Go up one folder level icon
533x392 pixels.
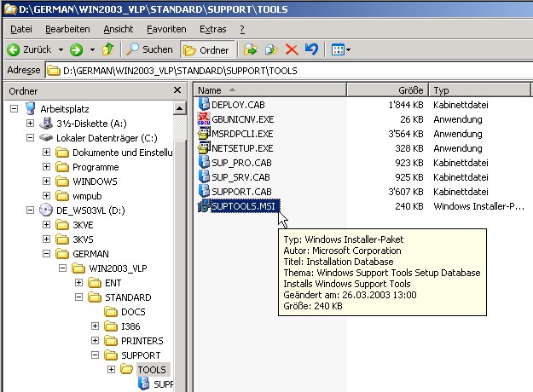click(108, 50)
